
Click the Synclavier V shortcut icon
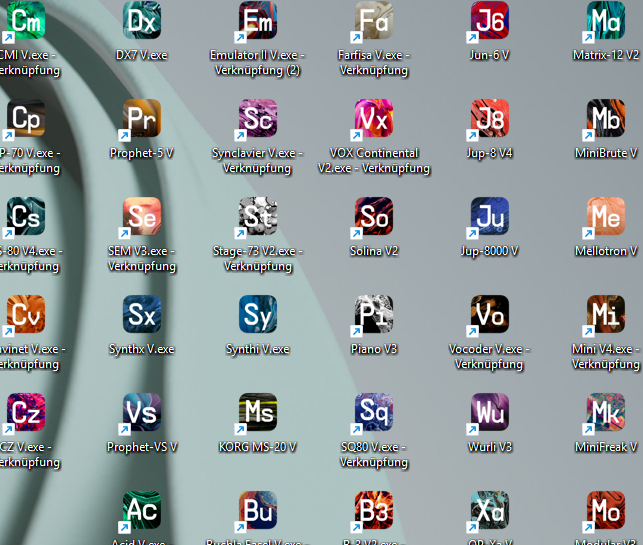[258, 119]
